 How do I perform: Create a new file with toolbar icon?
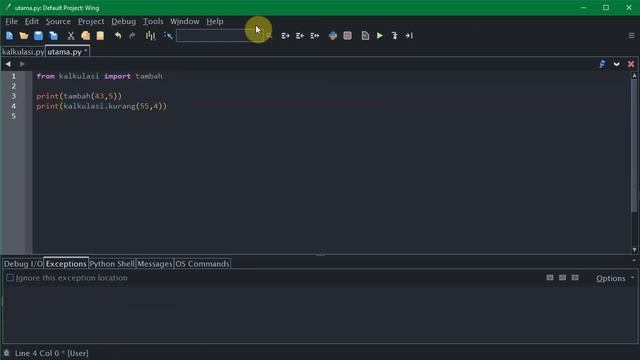click(9, 36)
